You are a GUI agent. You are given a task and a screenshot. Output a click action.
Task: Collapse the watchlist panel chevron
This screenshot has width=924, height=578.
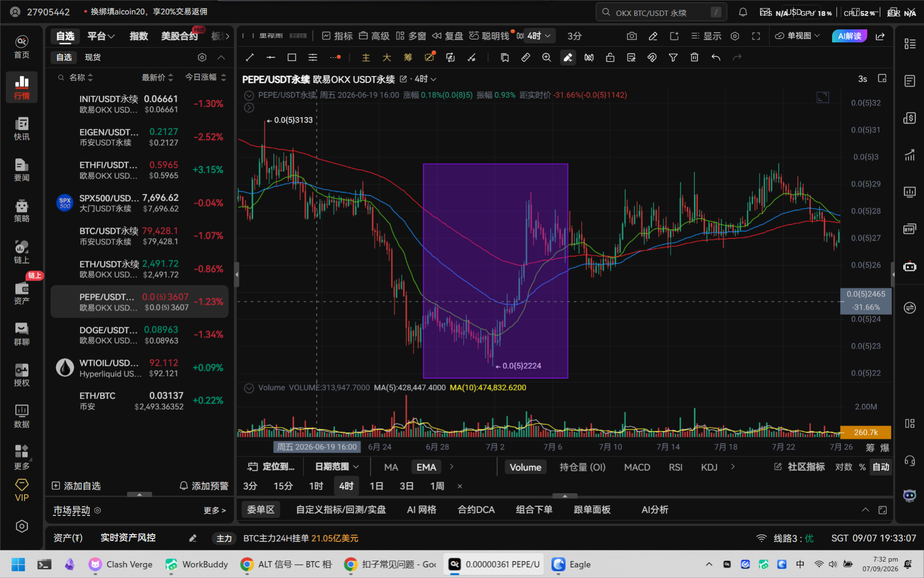(x=221, y=57)
